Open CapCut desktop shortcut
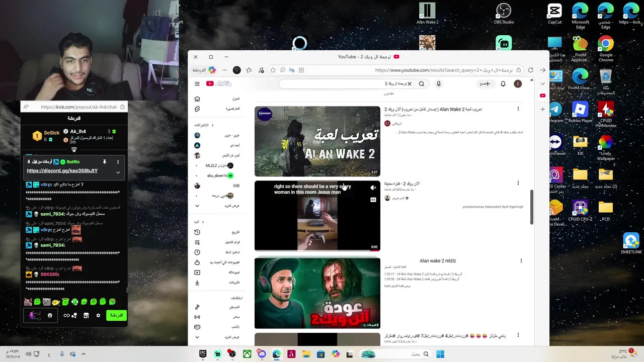The image size is (644, 362). [x=554, y=14]
